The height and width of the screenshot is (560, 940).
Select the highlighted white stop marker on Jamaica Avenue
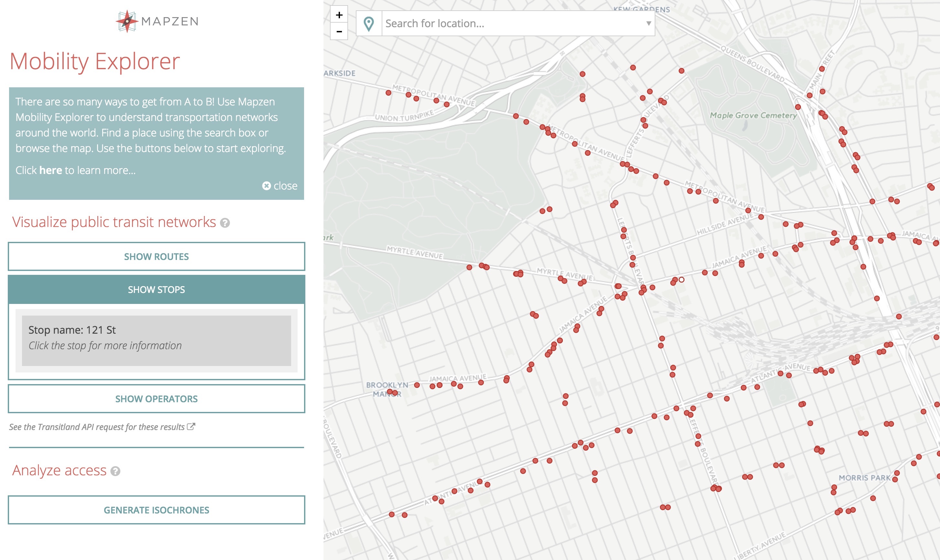(x=682, y=280)
